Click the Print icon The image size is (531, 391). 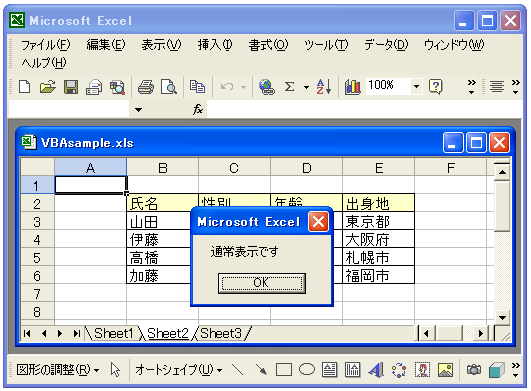click(x=146, y=87)
